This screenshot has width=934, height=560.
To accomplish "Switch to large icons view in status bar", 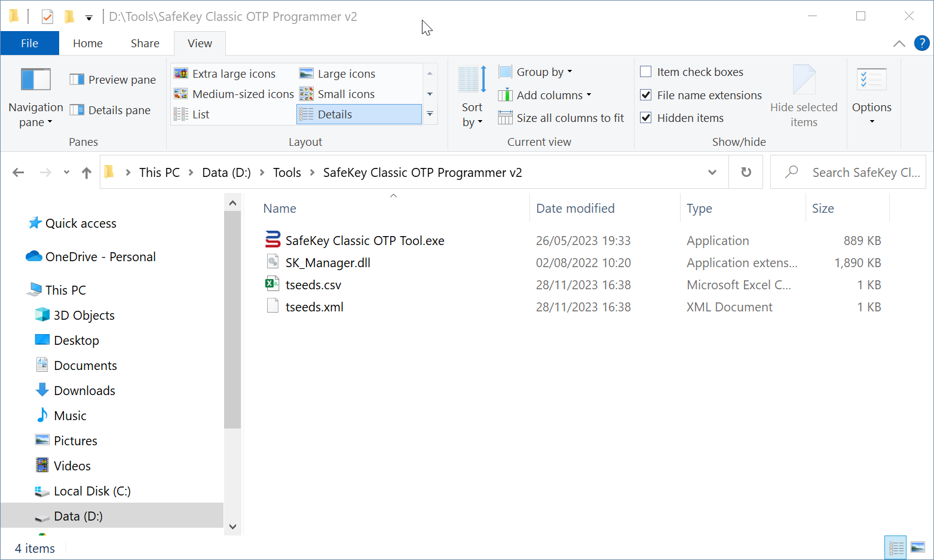I will pos(917,547).
